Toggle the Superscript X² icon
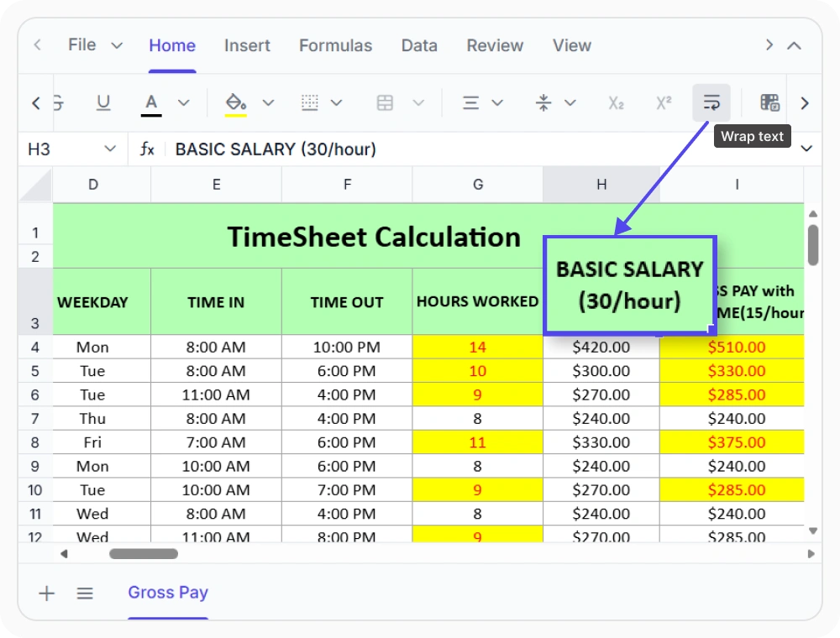The width and height of the screenshot is (840, 638). (664, 102)
